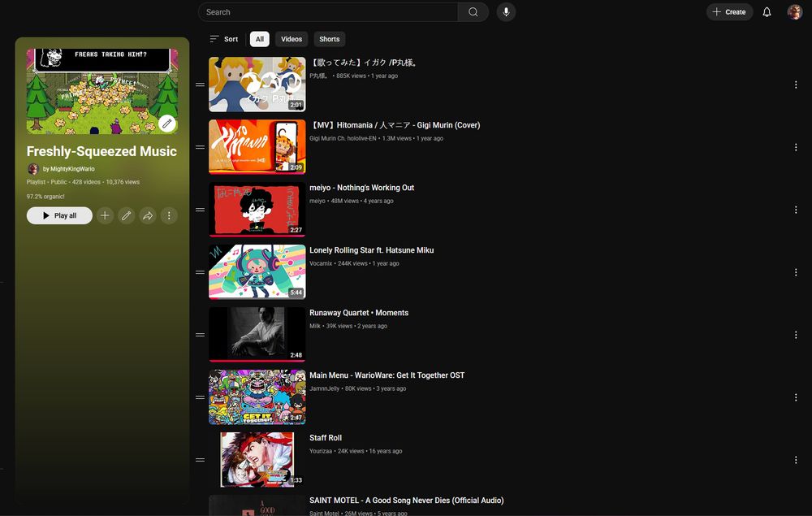Click the Hitomania Gigi Murin Cover title
Image resolution: width=812 pixels, height=516 pixels.
coord(395,125)
